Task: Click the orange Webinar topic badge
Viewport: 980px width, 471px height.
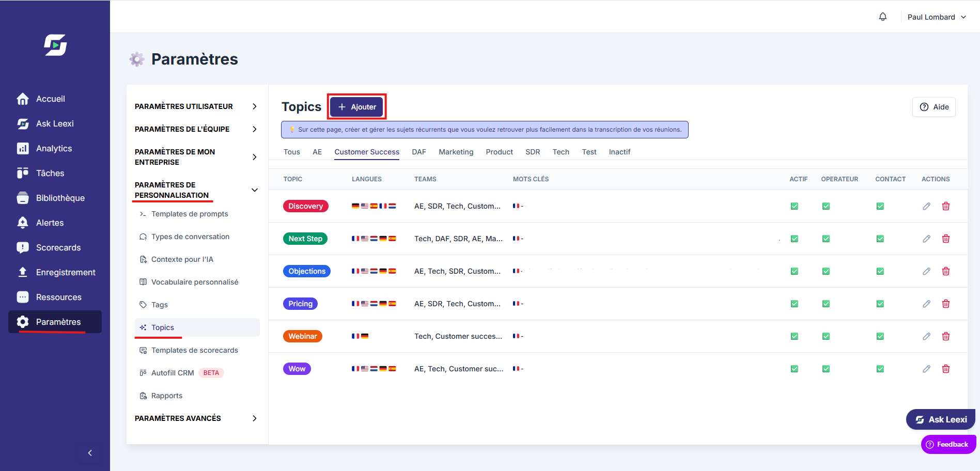Action: 303,336
